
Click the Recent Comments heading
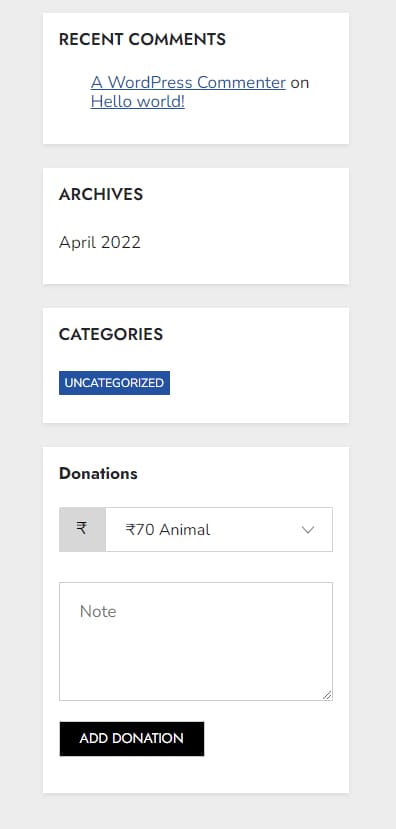(142, 40)
